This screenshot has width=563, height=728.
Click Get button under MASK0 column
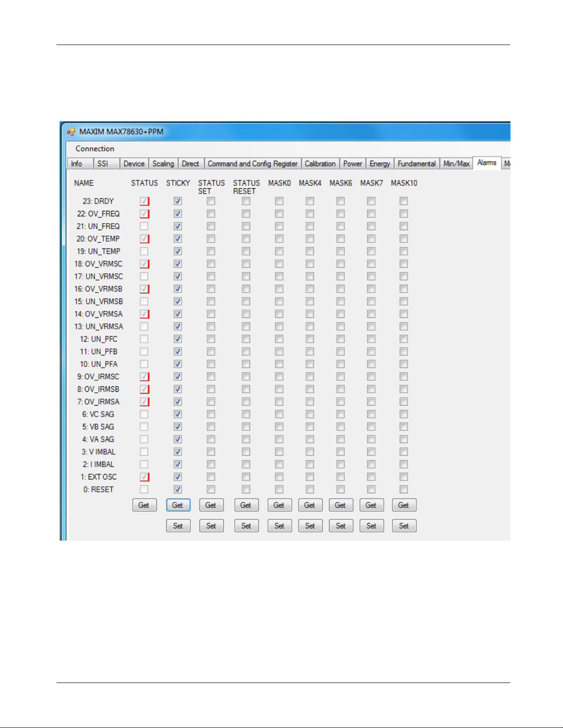(x=279, y=505)
